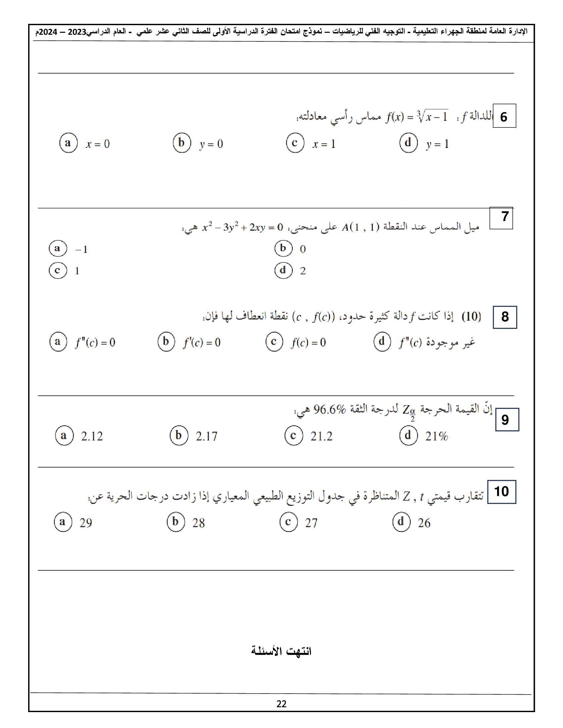Click the Arabic header title line
This screenshot has width=563, height=728.
click(x=281, y=32)
